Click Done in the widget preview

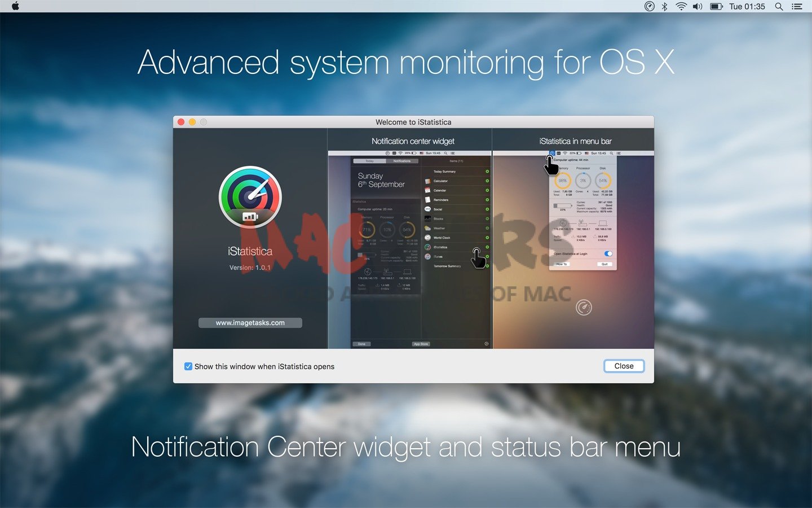pos(361,344)
